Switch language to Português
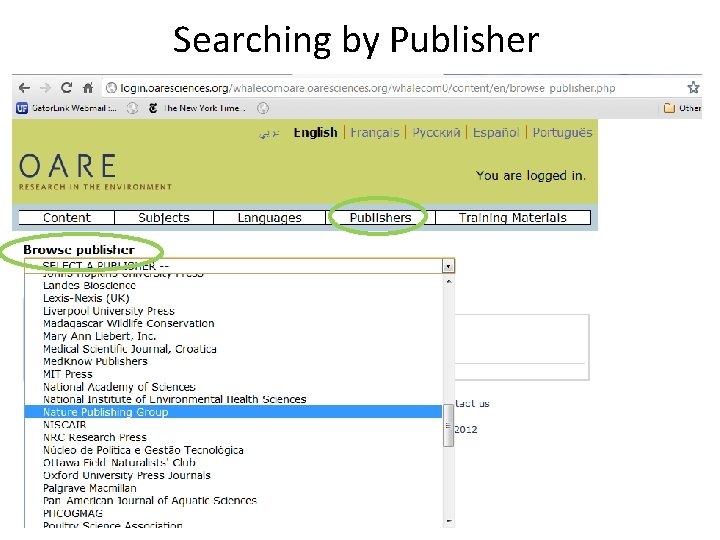This screenshot has width=720, height=540. tap(562, 133)
